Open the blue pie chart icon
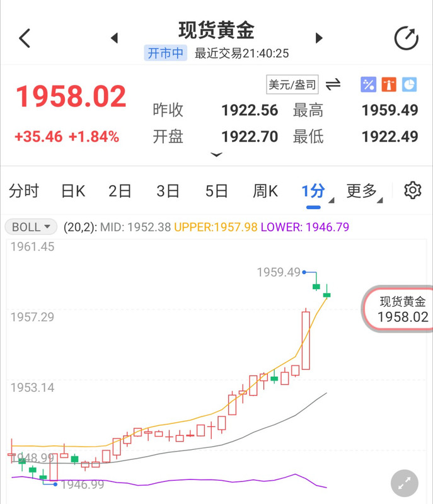This screenshot has width=433, height=504. pos(409,84)
